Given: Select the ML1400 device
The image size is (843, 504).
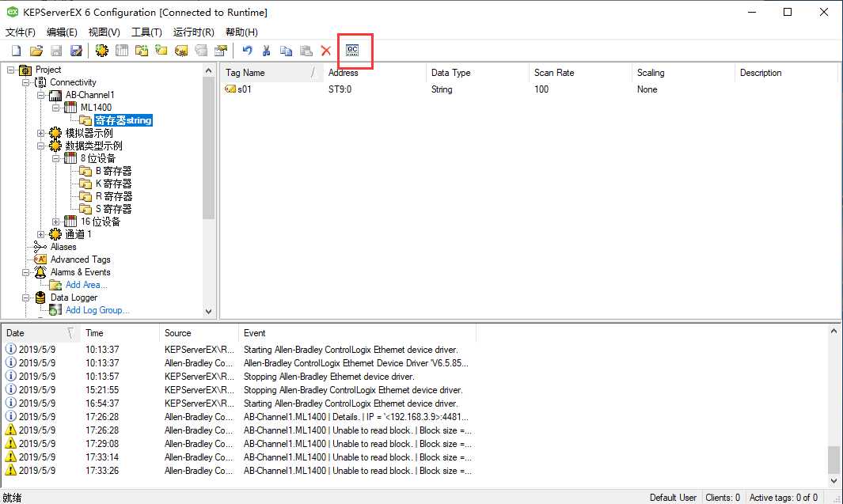Looking at the screenshot, I should coord(97,108).
